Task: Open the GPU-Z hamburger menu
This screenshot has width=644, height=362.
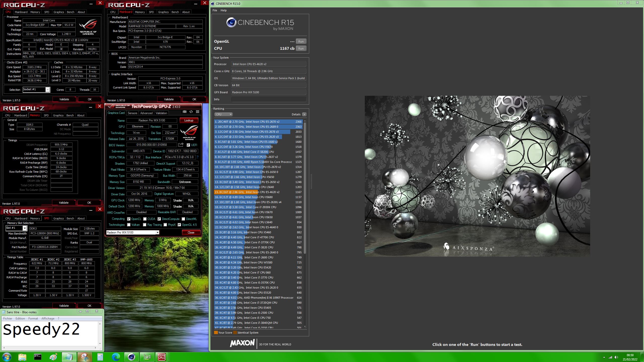Action: pos(197,112)
